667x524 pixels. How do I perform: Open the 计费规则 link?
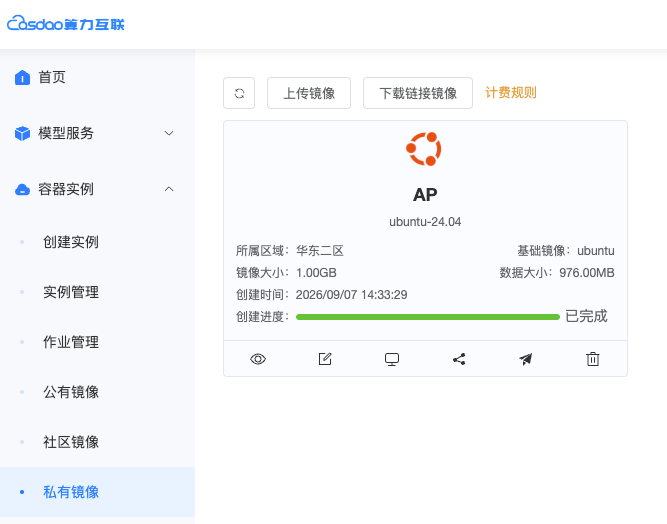511,93
